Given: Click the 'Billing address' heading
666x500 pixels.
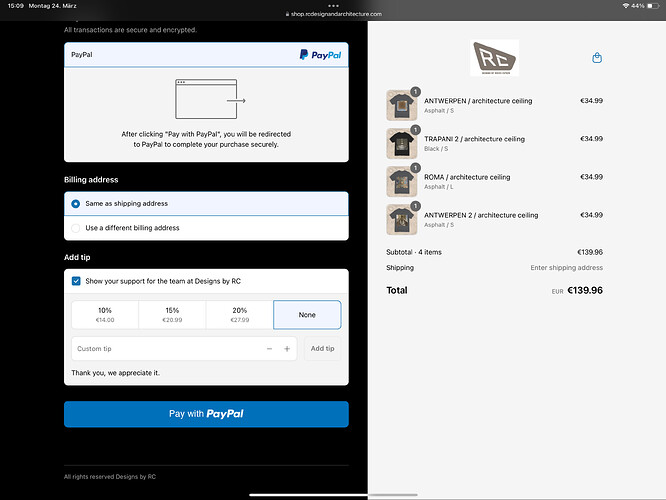Looking at the screenshot, I should [91, 180].
